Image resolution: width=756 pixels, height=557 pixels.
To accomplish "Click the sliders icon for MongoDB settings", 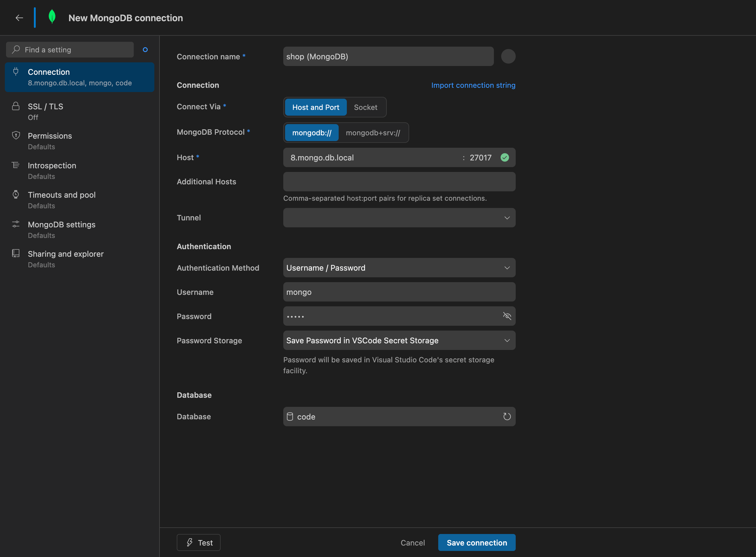I will 16,224.
